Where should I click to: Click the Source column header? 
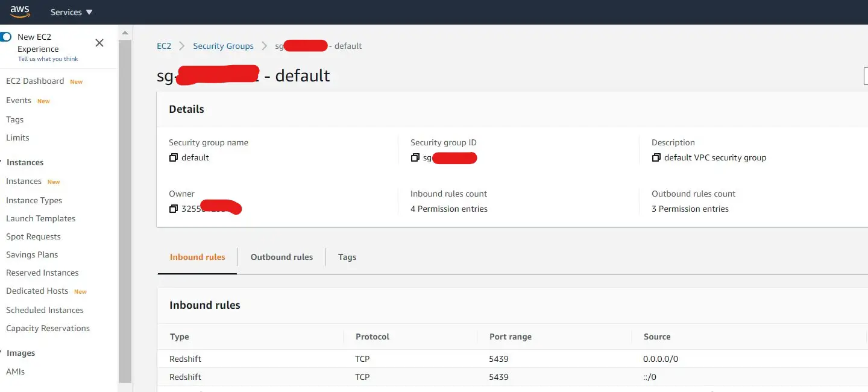click(657, 337)
